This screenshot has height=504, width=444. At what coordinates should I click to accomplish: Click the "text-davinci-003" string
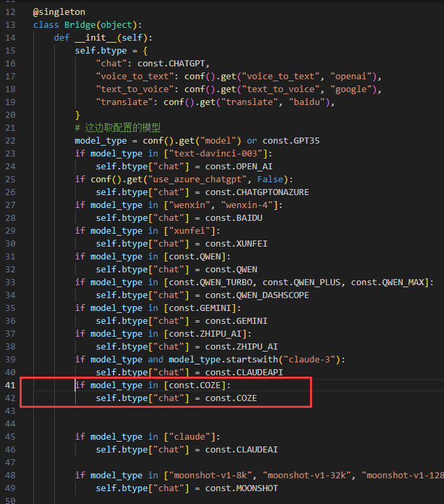(x=216, y=153)
